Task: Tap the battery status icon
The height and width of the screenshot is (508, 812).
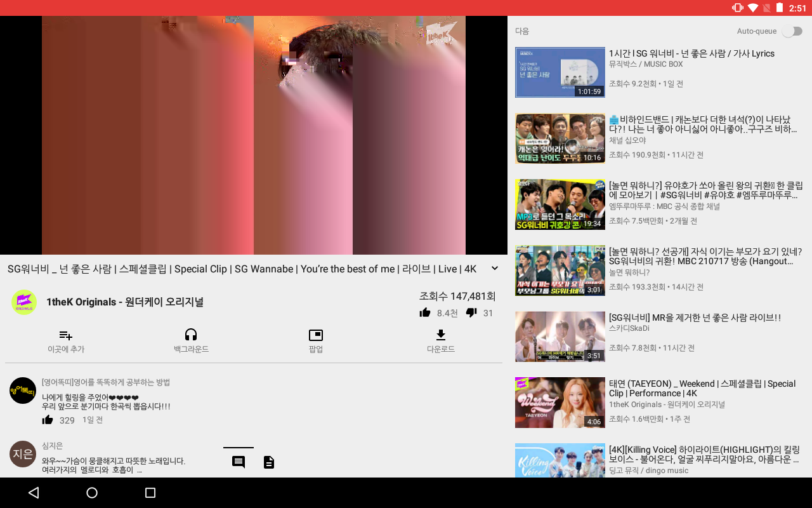Action: coord(780,8)
